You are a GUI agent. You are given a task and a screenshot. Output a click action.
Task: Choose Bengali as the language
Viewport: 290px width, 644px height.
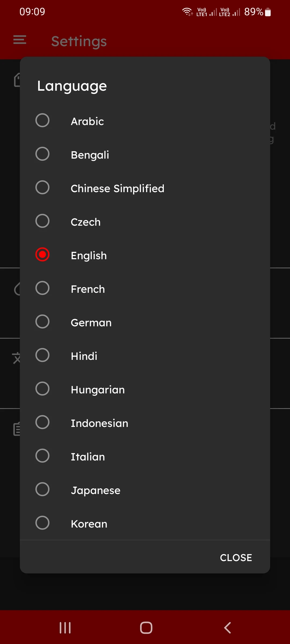(x=145, y=155)
